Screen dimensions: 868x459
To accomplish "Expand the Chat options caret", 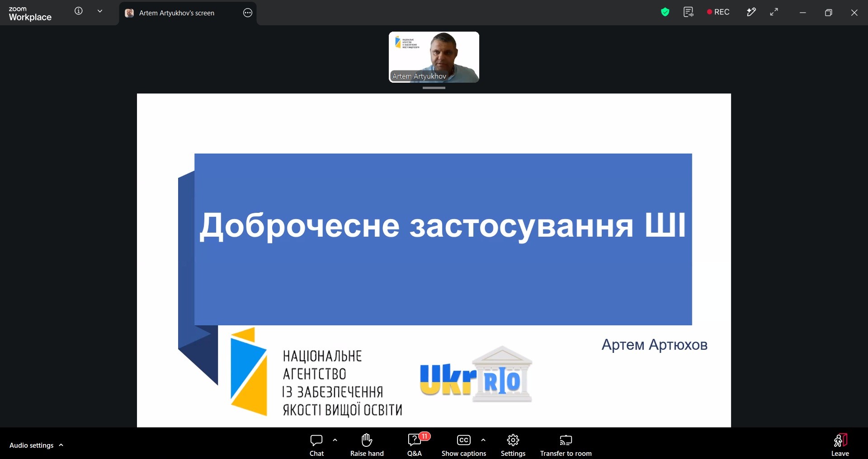I will tap(335, 440).
